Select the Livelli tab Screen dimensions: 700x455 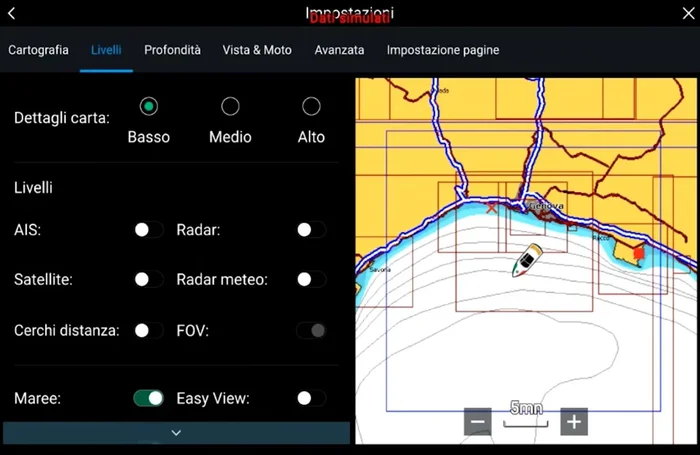pyautogui.click(x=106, y=50)
